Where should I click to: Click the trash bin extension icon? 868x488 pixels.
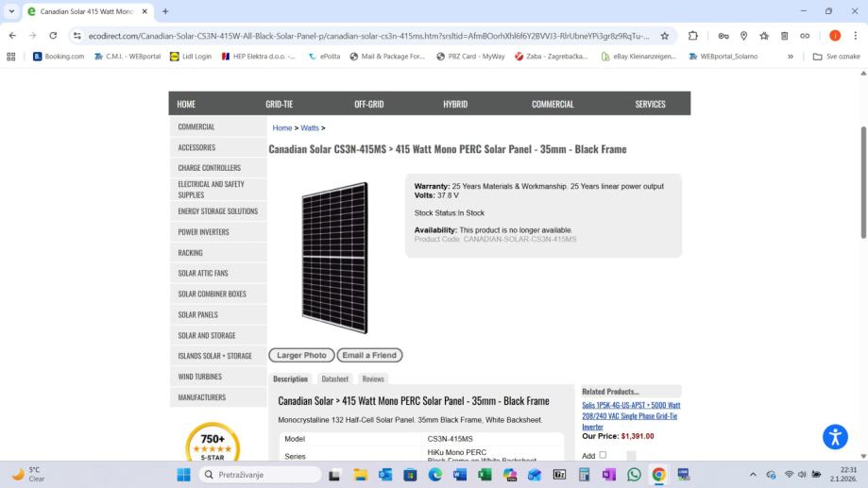coord(784,36)
